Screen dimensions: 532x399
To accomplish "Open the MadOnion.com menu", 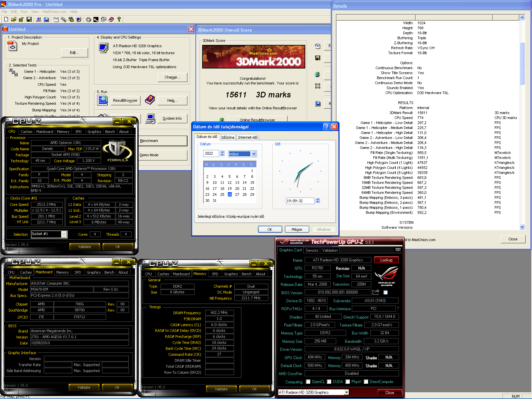I will 55,12.
